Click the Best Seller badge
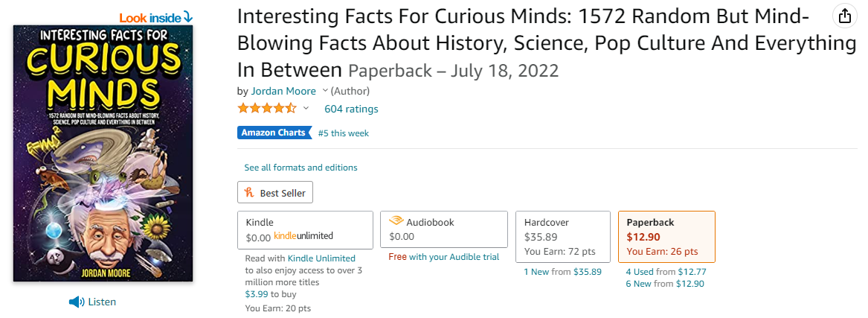The image size is (868, 318). (x=275, y=193)
